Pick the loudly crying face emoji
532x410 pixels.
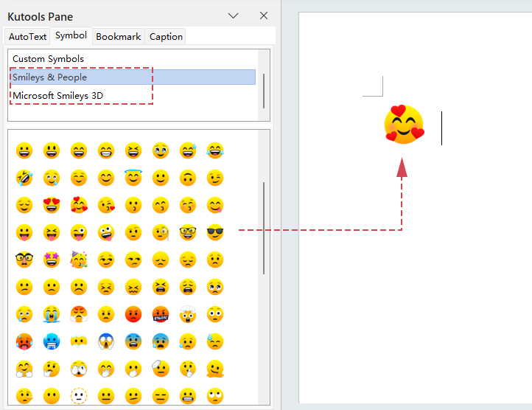(x=52, y=314)
